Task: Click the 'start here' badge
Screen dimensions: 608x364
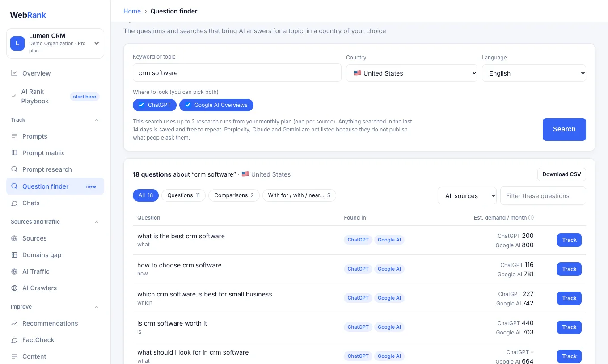Action: [84, 97]
